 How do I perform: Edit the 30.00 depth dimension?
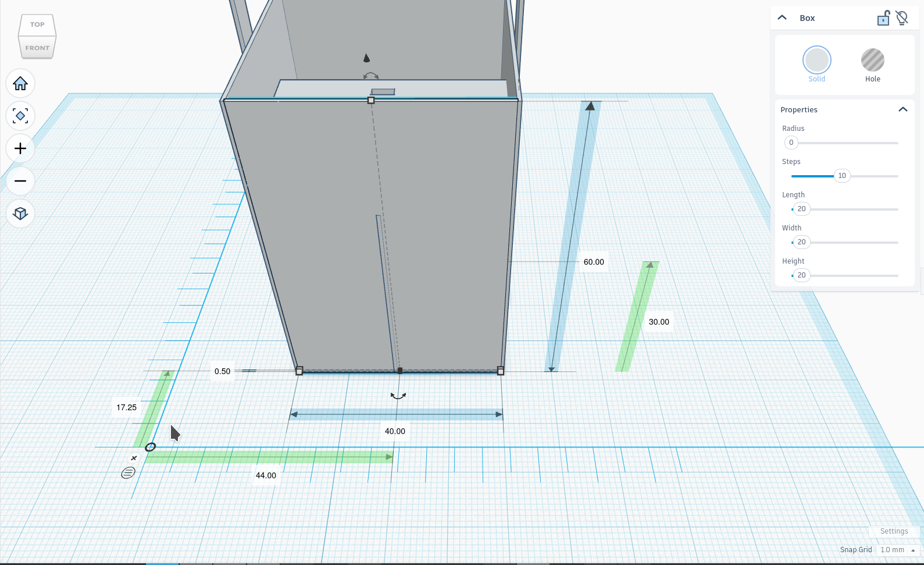659,322
